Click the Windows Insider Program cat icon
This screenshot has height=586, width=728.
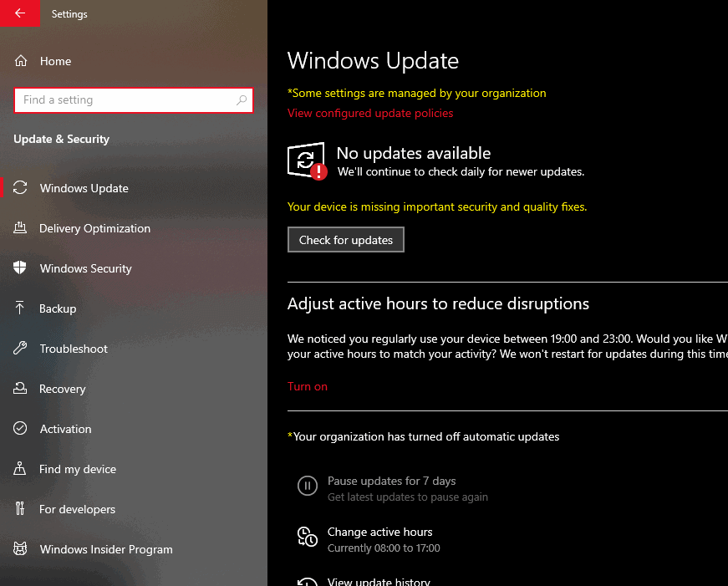pyautogui.click(x=20, y=548)
